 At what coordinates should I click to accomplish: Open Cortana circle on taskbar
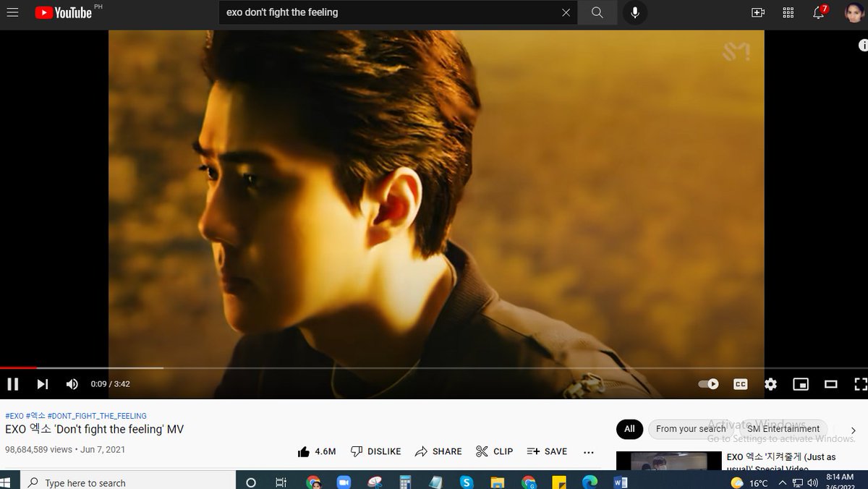(251, 482)
